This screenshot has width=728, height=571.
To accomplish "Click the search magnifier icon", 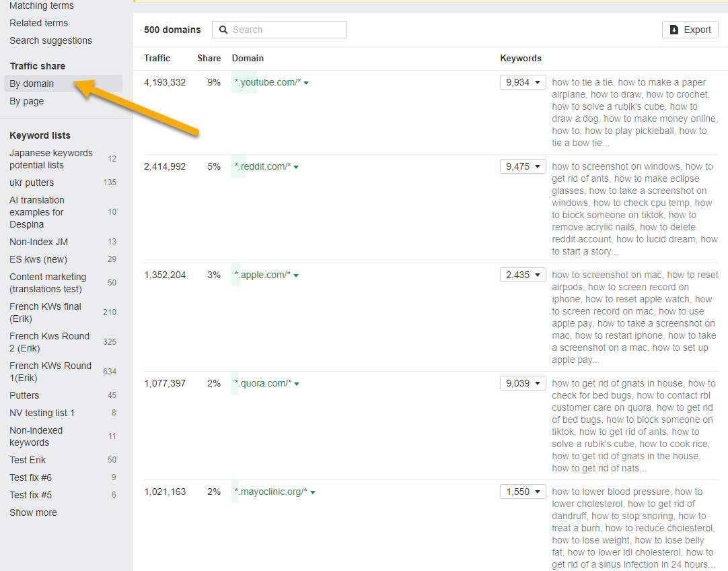I will [x=223, y=30].
